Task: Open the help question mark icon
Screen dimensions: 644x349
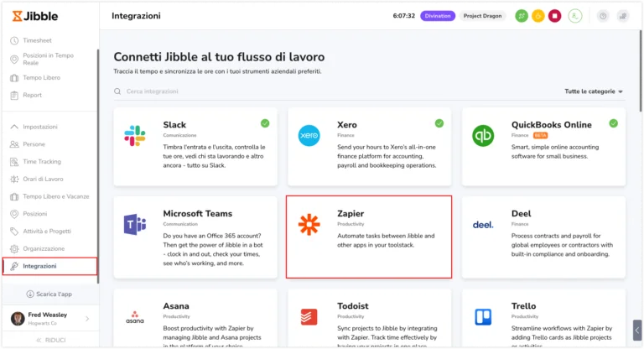Action: point(603,16)
